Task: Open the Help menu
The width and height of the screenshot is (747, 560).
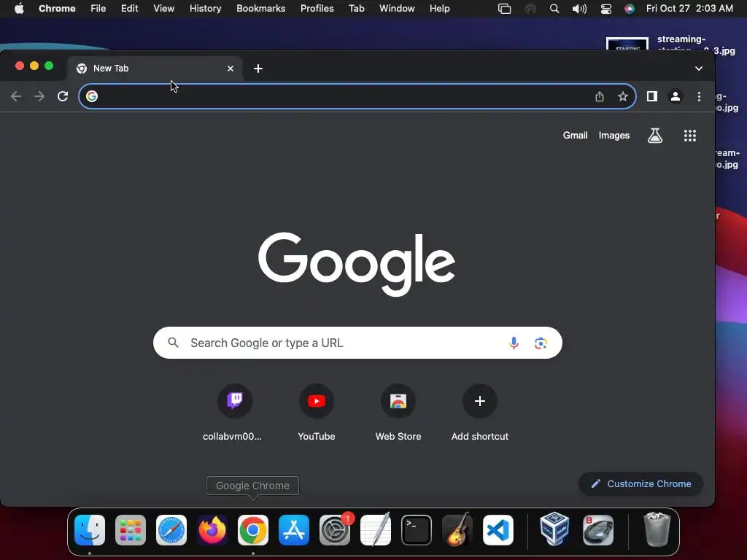Action: (x=439, y=9)
